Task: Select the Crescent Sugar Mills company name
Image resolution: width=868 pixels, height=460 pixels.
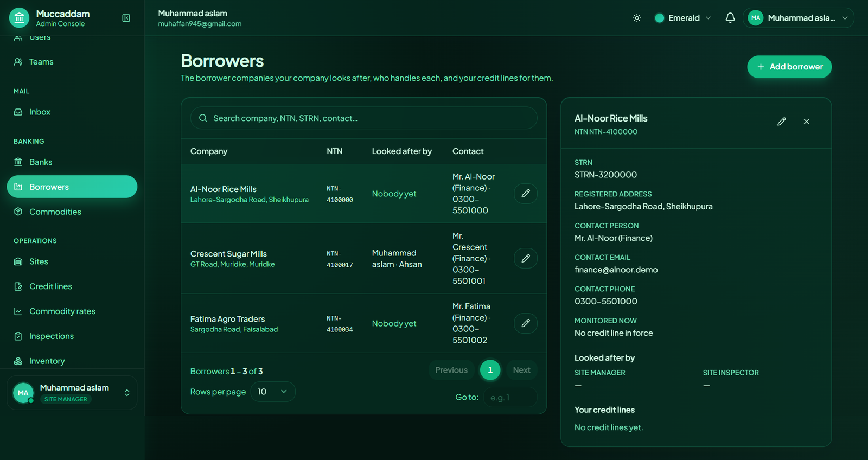Action: pos(228,254)
